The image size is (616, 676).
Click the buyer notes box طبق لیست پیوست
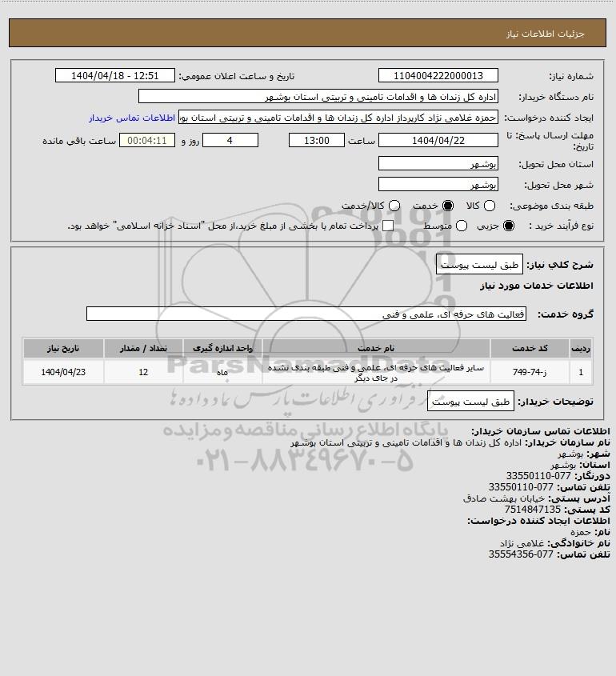tap(470, 402)
